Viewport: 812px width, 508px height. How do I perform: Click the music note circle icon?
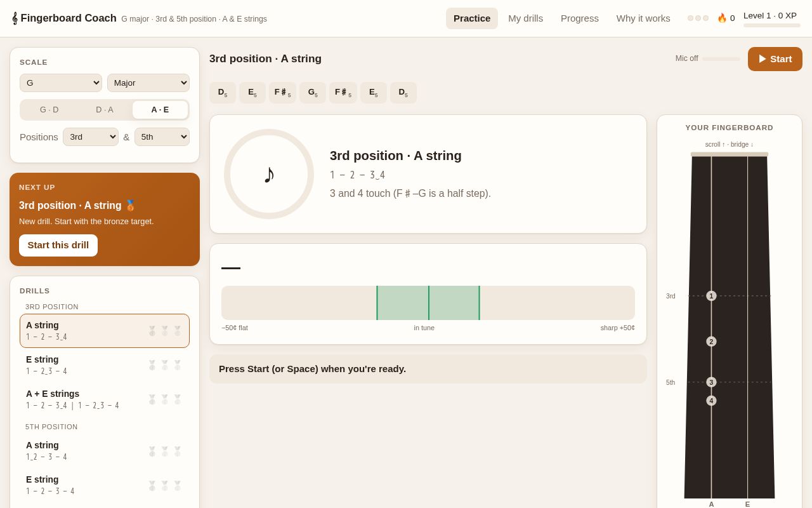pos(269,174)
